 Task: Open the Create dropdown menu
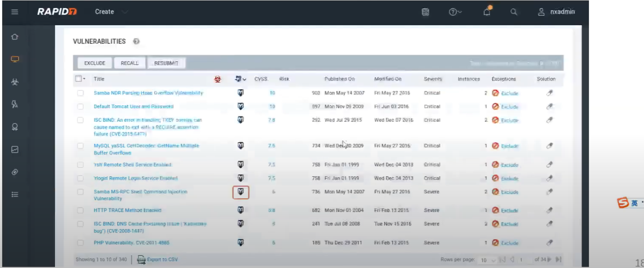point(111,12)
